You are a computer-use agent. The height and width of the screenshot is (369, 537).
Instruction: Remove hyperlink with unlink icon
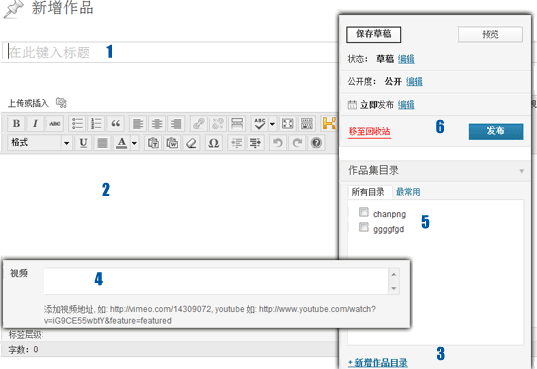click(x=218, y=123)
